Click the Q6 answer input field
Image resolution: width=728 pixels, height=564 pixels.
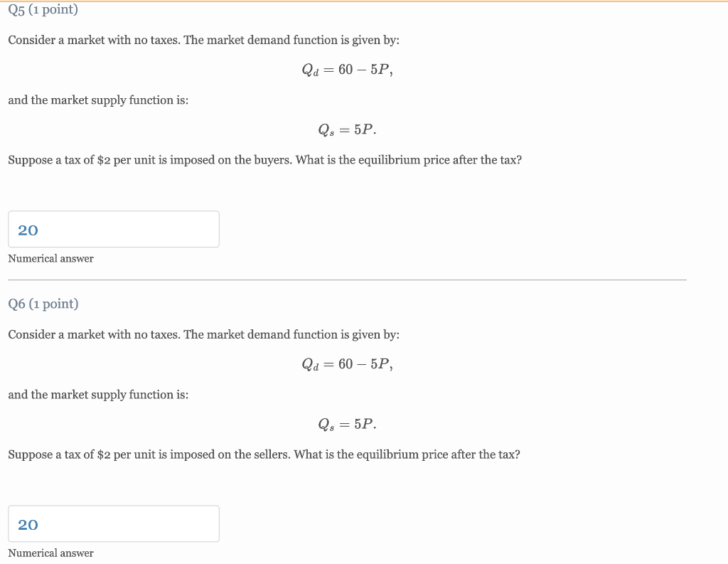114,523
